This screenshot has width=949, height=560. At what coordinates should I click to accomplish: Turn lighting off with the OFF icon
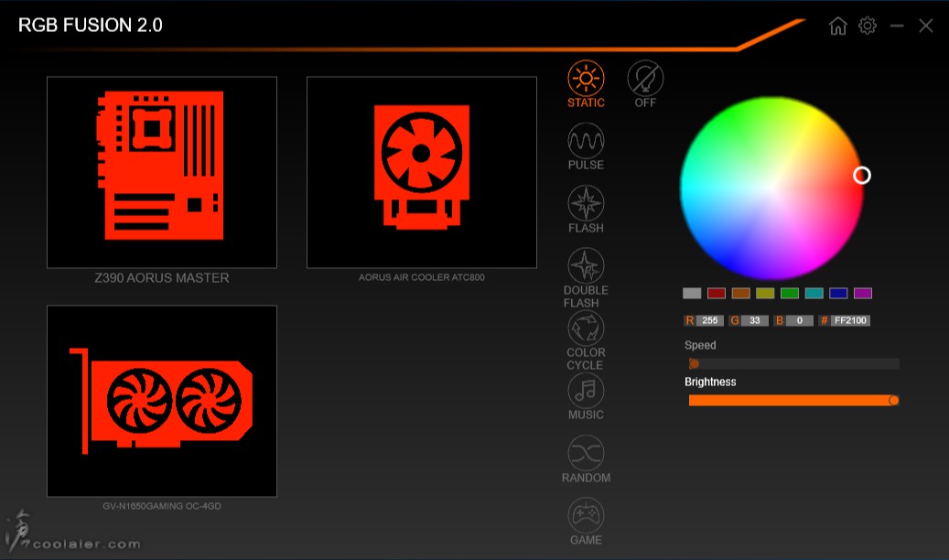point(645,78)
